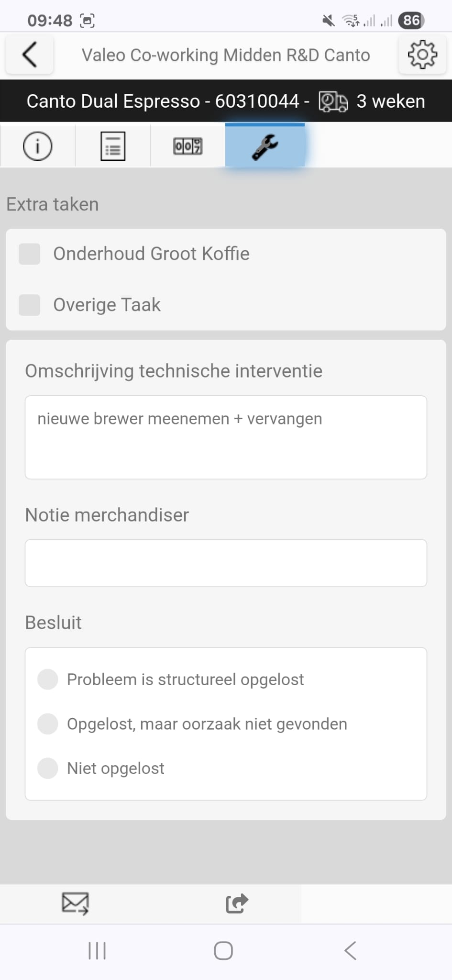Open Android recent apps button
Image resolution: width=452 pixels, height=980 pixels.
coord(97,950)
